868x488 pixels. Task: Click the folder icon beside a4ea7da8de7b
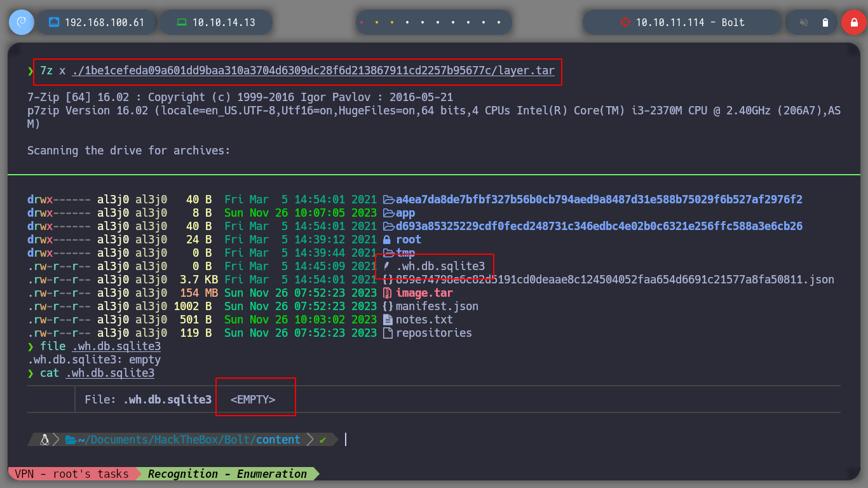point(388,200)
